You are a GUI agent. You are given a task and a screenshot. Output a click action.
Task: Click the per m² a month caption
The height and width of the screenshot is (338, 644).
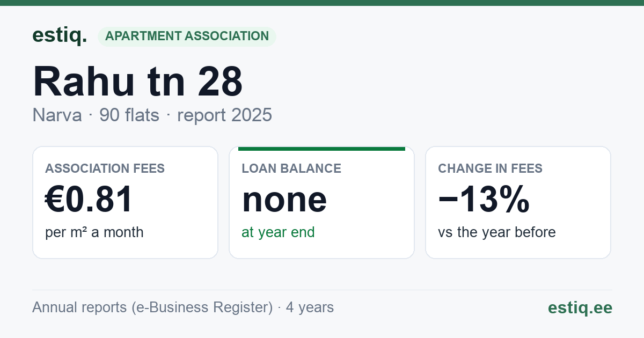[x=94, y=232]
